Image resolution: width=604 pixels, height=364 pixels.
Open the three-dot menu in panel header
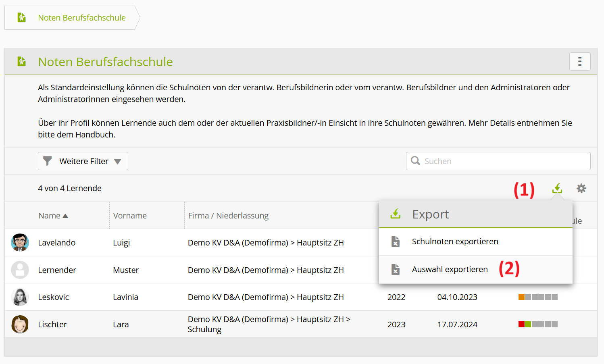pyautogui.click(x=580, y=62)
